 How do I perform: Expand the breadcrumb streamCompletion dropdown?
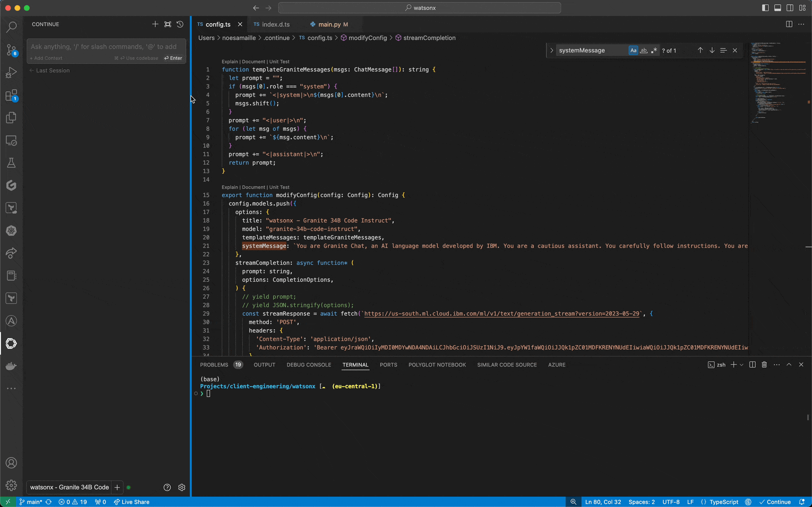[430, 37]
